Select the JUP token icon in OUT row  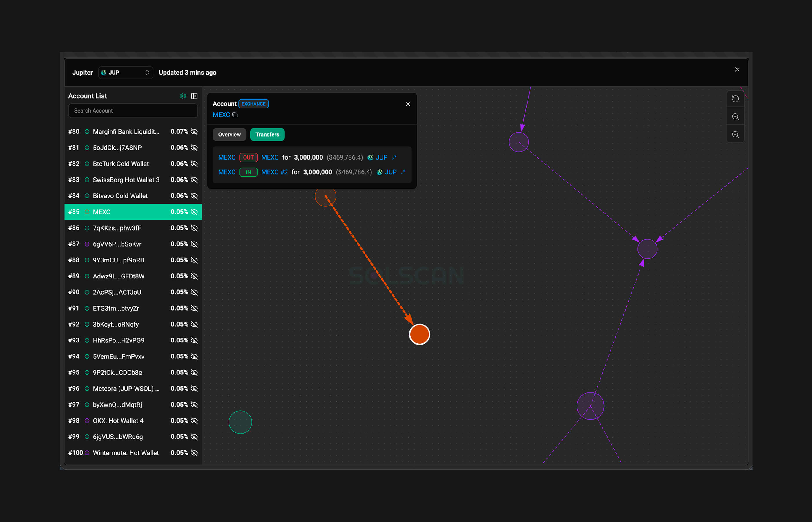coord(370,158)
